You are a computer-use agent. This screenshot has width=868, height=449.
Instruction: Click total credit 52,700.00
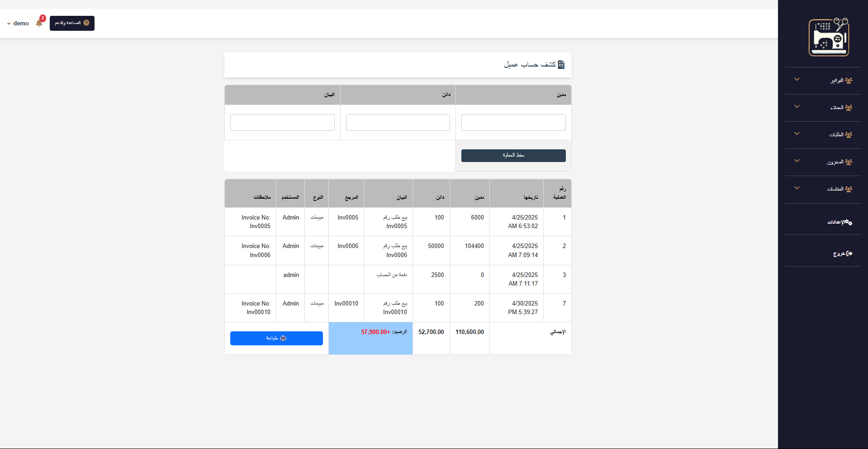point(431,332)
